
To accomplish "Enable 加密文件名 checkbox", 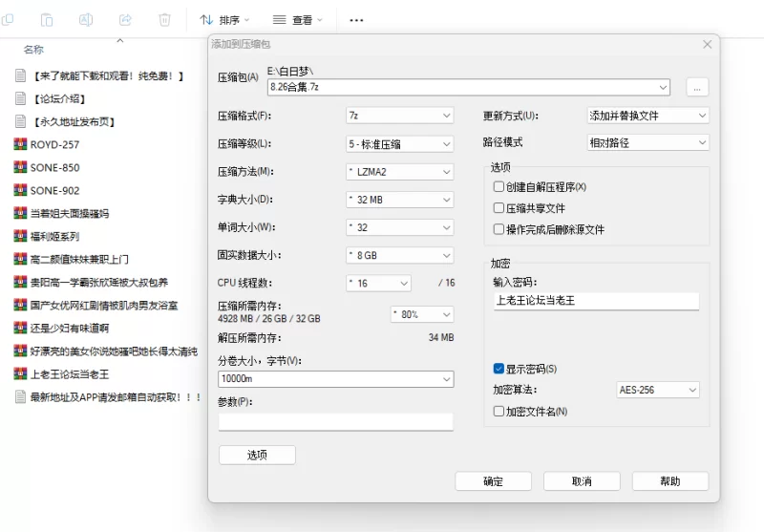I will pos(499,412).
